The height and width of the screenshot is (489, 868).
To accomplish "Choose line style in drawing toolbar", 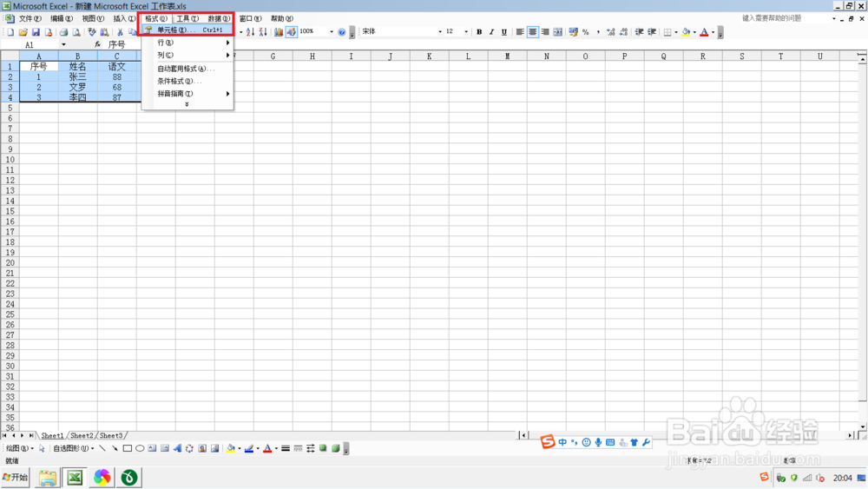I will [286, 448].
